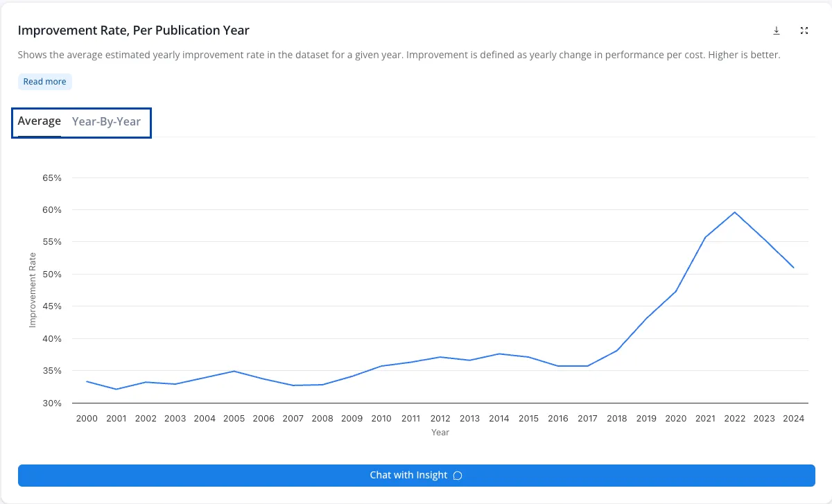Select the 2020 x-axis year label

pos(676,419)
